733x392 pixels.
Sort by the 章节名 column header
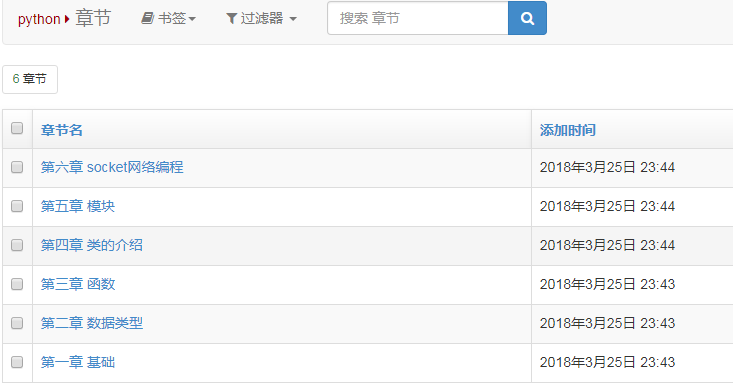pos(62,130)
